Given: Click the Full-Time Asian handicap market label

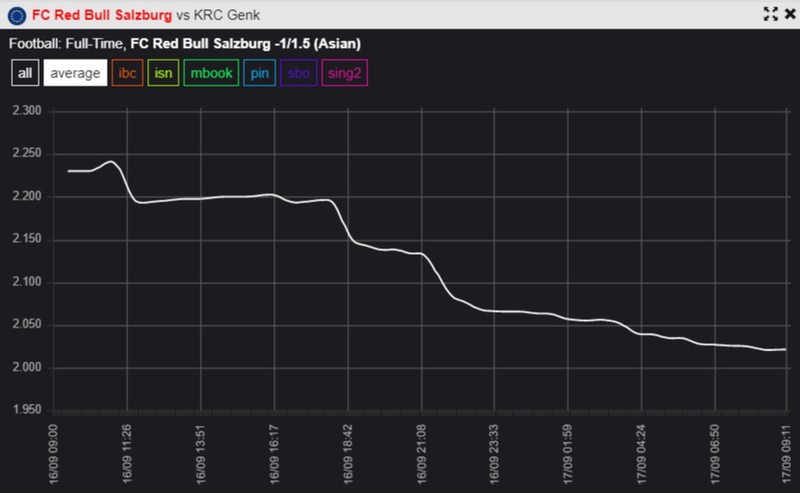Looking at the screenshot, I should click(185, 44).
